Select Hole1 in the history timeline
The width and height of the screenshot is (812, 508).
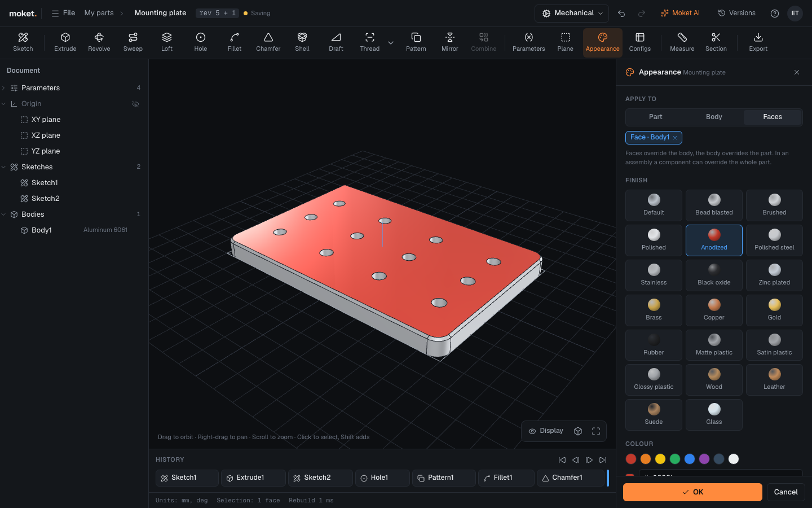point(383,478)
